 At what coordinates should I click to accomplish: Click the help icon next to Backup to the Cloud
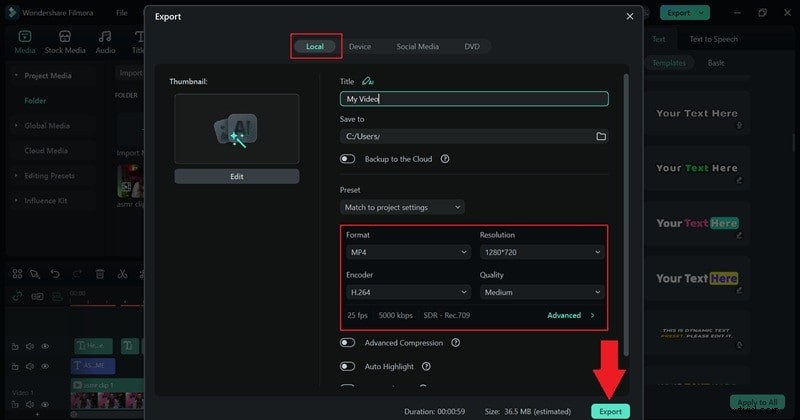point(445,159)
